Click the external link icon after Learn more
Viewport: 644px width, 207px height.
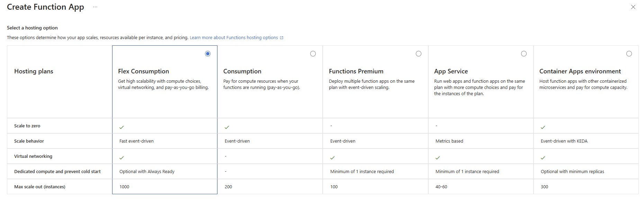tap(281, 38)
